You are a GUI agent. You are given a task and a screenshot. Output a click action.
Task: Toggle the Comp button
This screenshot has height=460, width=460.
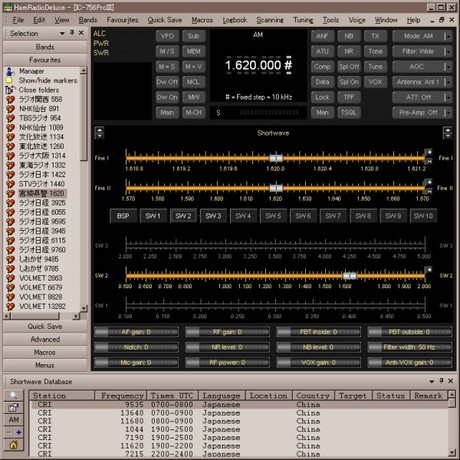(x=322, y=67)
